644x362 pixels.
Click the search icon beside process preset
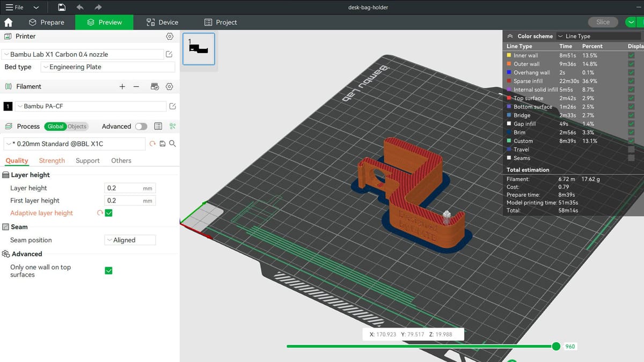click(x=172, y=144)
